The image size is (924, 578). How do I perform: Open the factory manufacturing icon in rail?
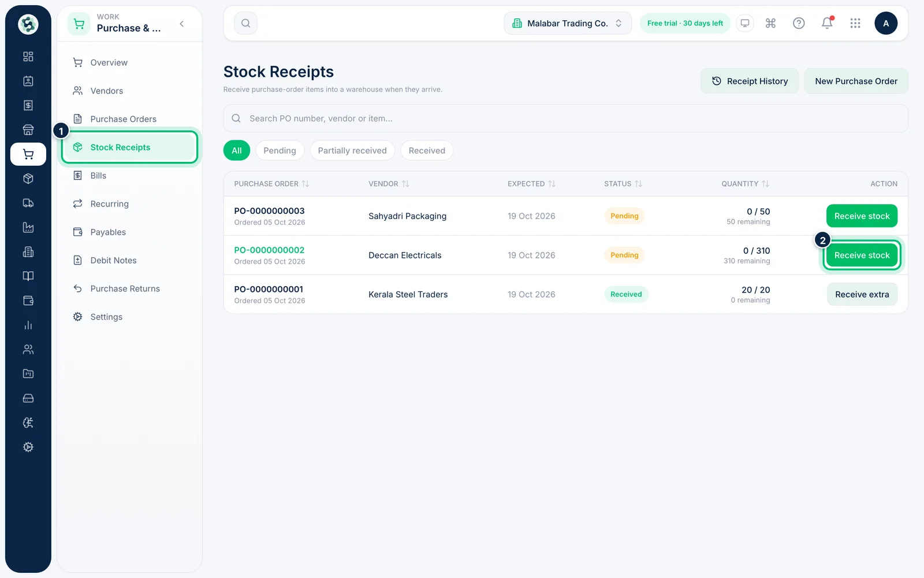(28, 227)
